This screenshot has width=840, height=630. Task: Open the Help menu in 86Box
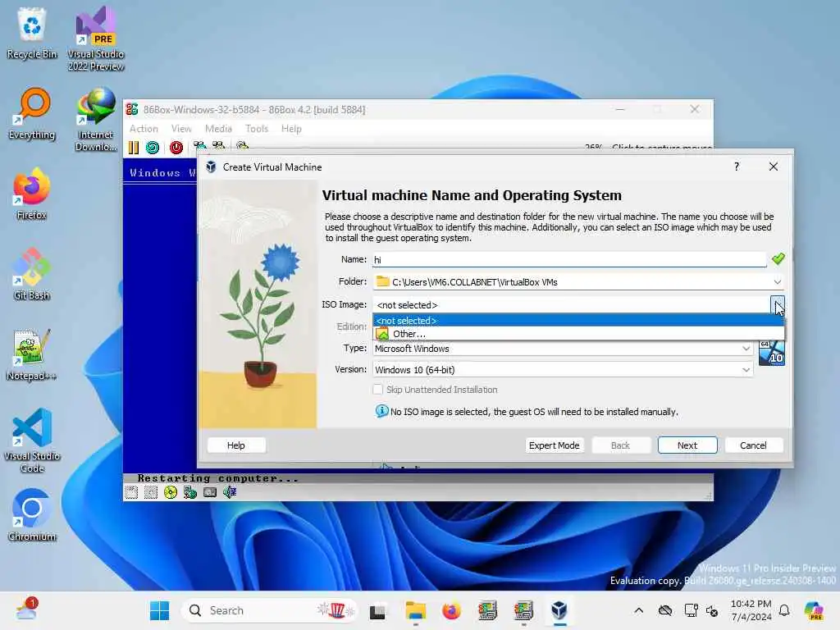tap(291, 129)
